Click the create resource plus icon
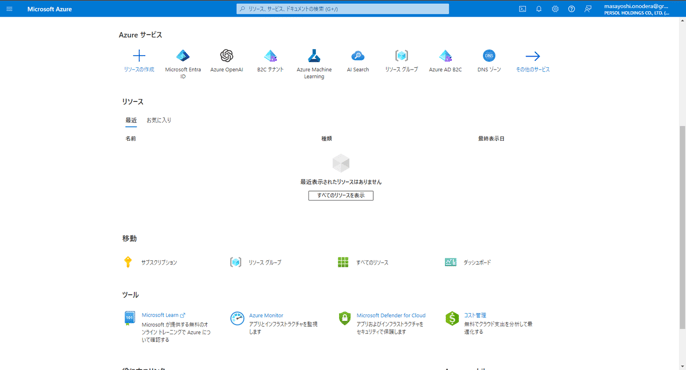Image resolution: width=686 pixels, height=370 pixels. coord(139,56)
